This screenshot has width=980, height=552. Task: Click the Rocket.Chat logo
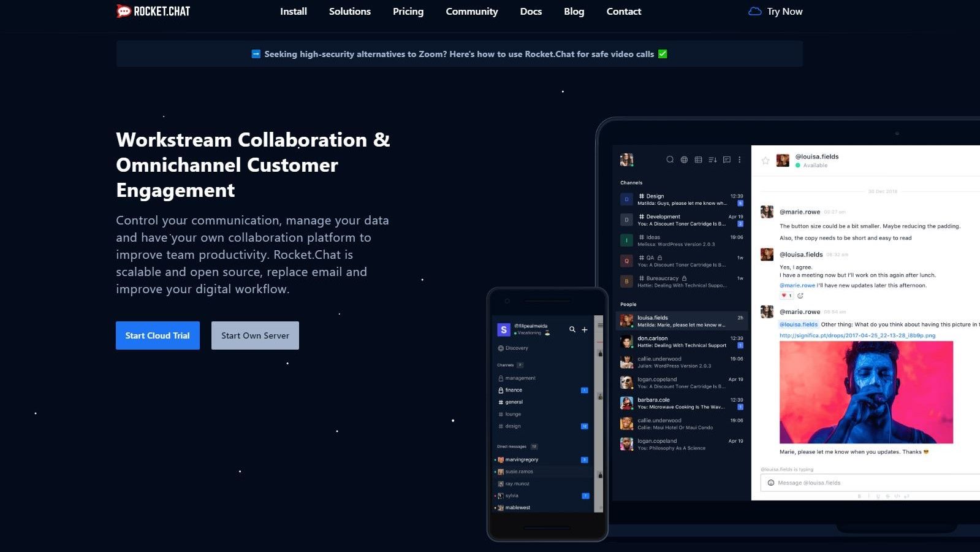(x=153, y=11)
